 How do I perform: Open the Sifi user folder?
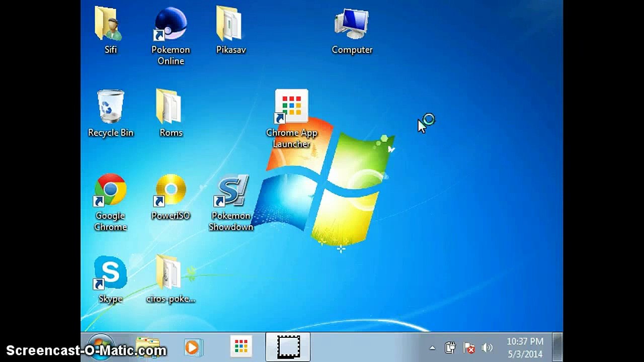point(110,29)
